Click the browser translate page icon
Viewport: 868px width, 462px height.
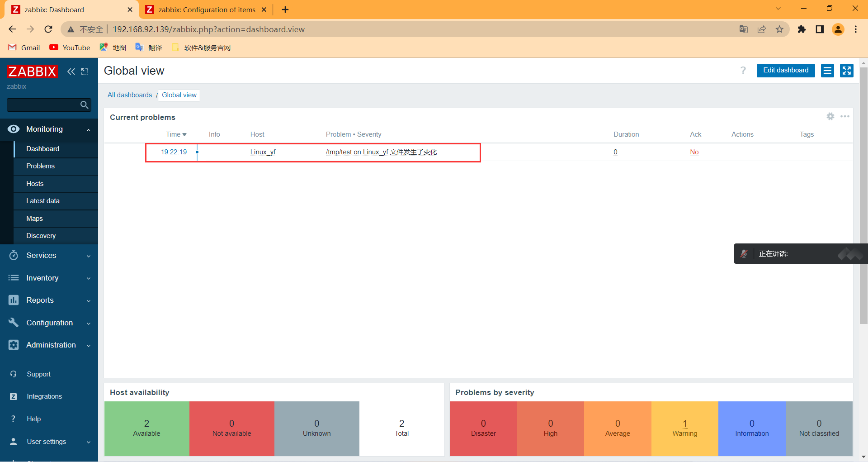pyautogui.click(x=744, y=29)
